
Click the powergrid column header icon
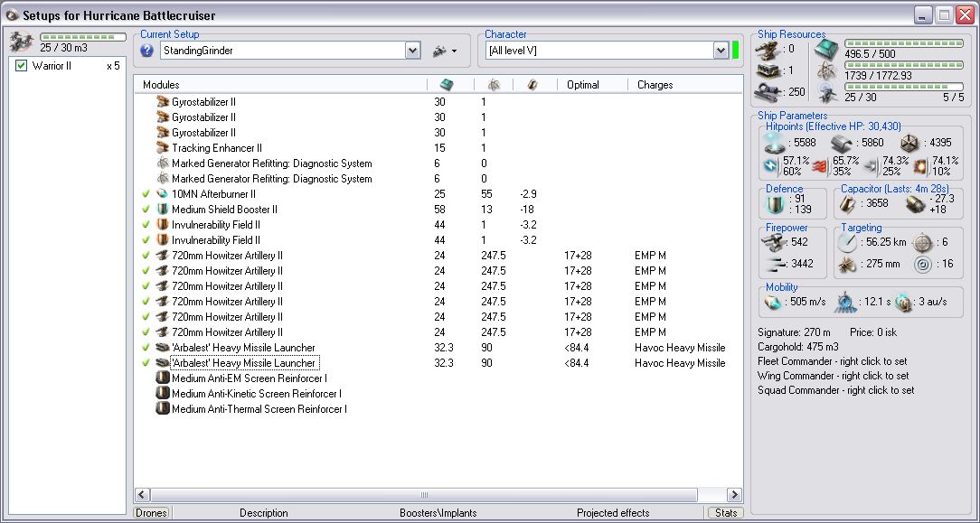(x=494, y=85)
